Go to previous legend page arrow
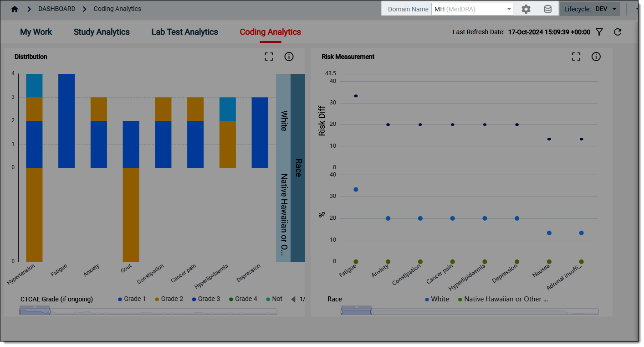The width and height of the screenshot is (644, 347). click(x=293, y=299)
